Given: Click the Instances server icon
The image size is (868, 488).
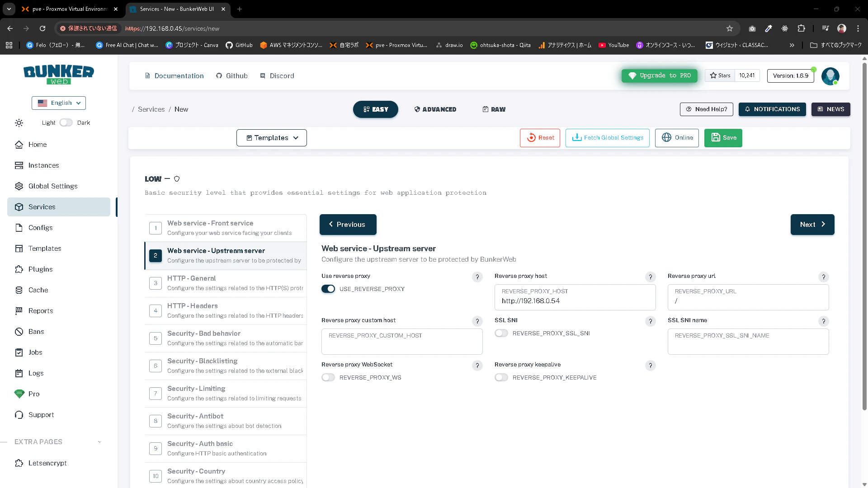Looking at the screenshot, I should coord(19,165).
